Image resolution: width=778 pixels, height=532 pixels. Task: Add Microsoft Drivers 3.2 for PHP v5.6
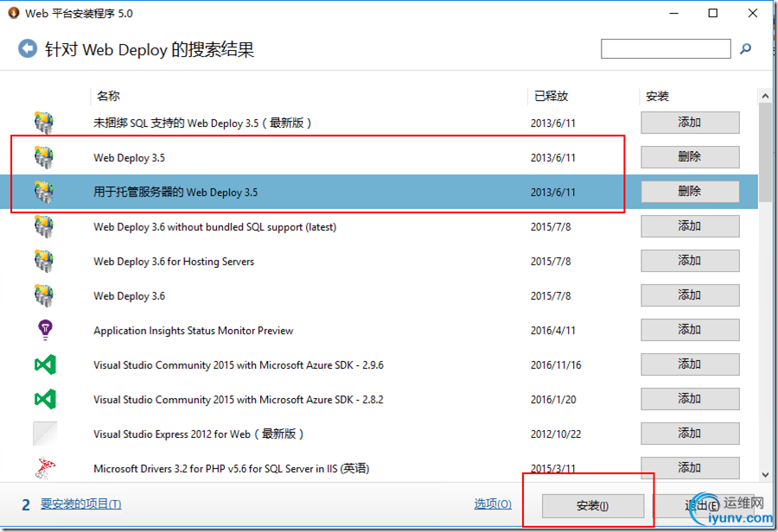tap(690, 467)
